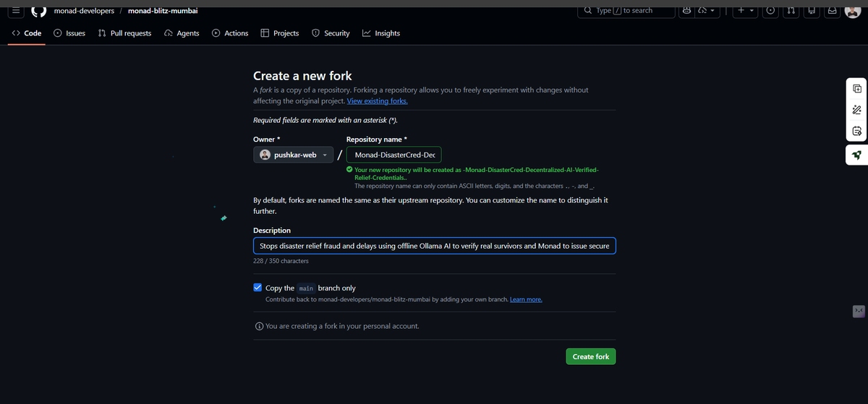Viewport: 868px width, 404px height.
Task: Toggle 'Copy the main branch only' checkbox
Action: [x=258, y=287]
